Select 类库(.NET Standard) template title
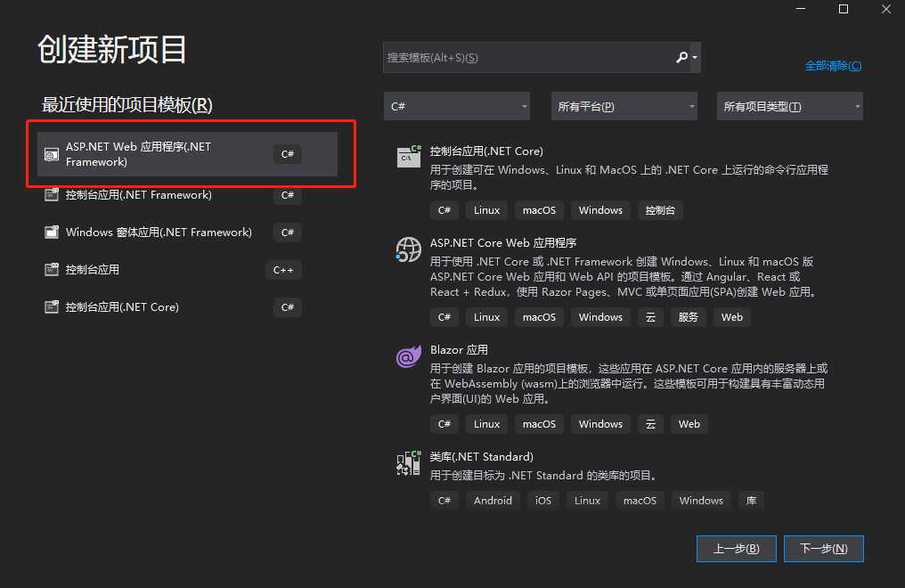Viewport: 905px width, 588px height. [x=481, y=456]
